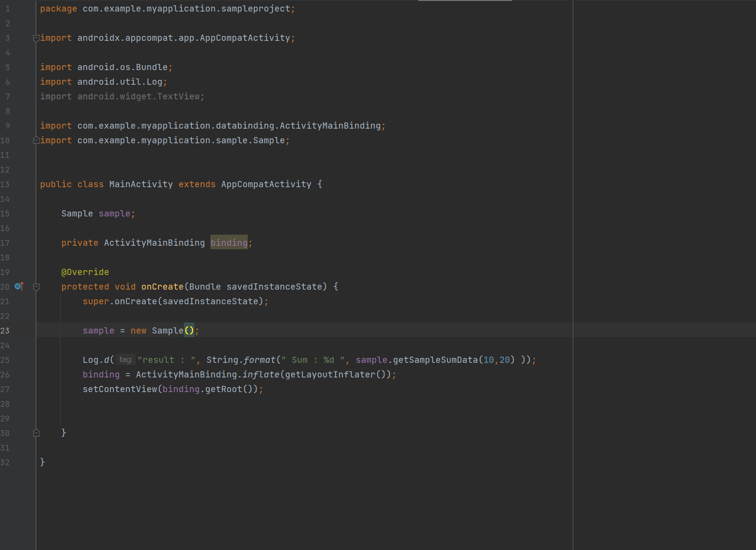Click the 'inflate' method call
Image resolution: width=756 pixels, height=550 pixels.
(261, 374)
